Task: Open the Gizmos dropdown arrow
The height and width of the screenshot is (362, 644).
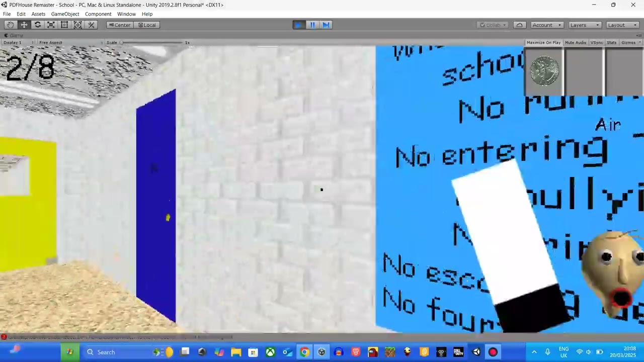Action: coord(639,42)
